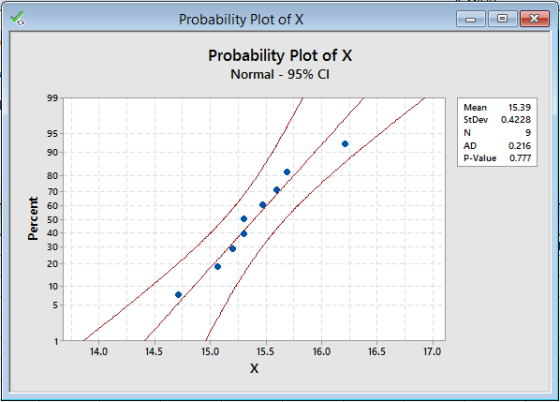The image size is (560, 402).
Task: Click the data point at 40 percent
Action: pos(244,234)
